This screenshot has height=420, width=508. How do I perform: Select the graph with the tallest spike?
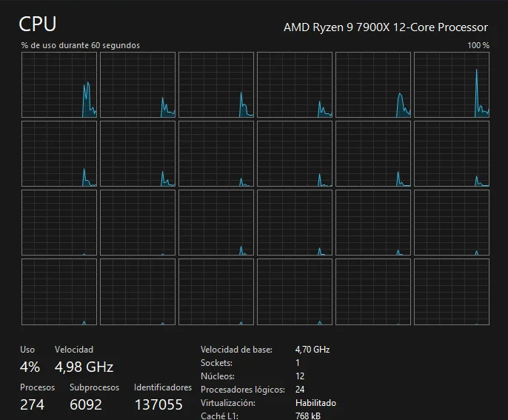click(x=452, y=85)
